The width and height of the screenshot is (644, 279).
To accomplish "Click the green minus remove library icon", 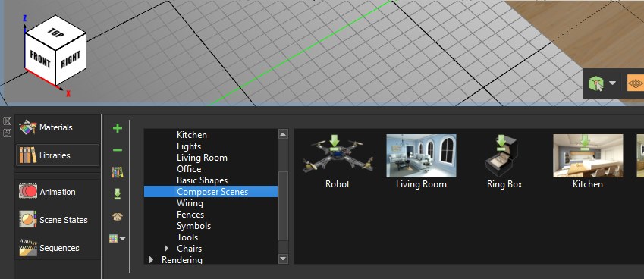I will 118,150.
